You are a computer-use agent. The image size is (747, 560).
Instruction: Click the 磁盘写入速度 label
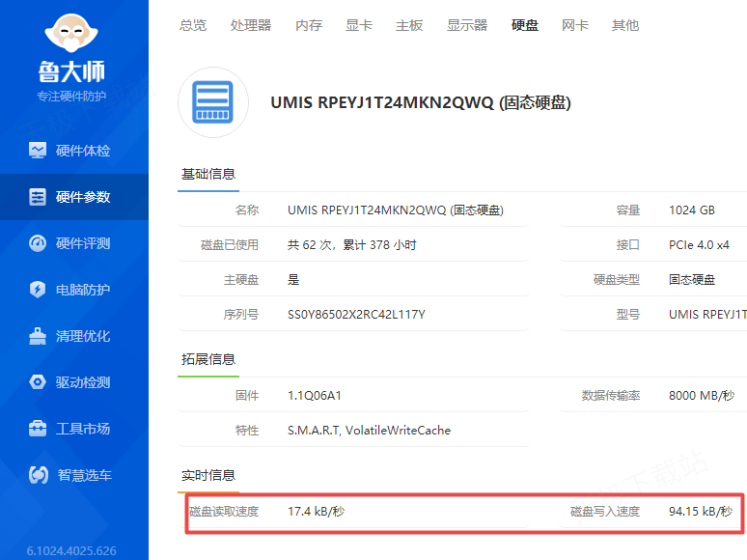605,512
